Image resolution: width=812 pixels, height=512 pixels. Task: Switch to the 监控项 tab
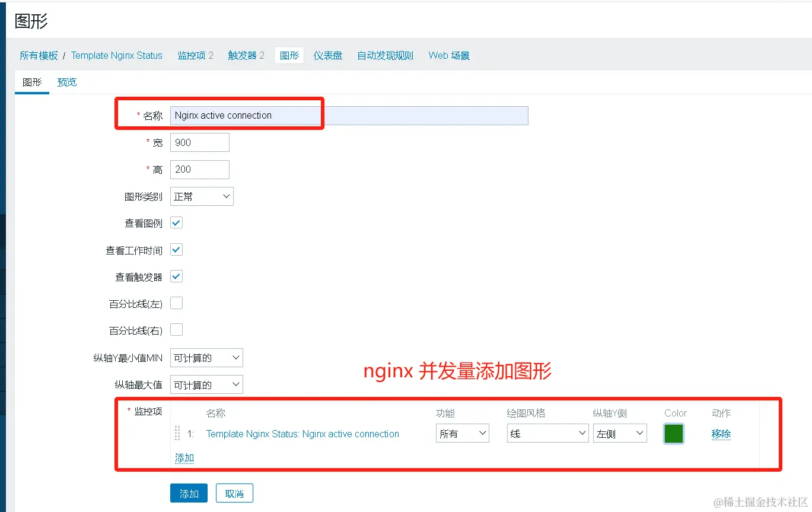[195, 55]
